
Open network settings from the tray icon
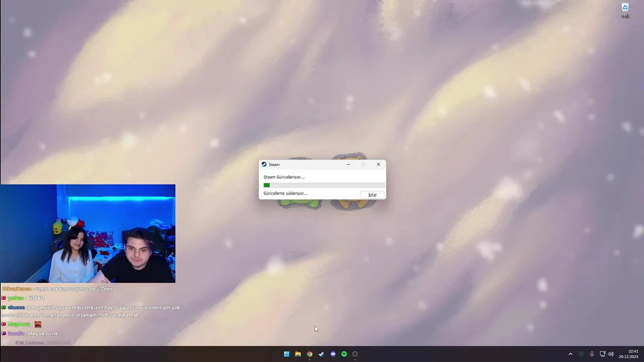coord(602,354)
